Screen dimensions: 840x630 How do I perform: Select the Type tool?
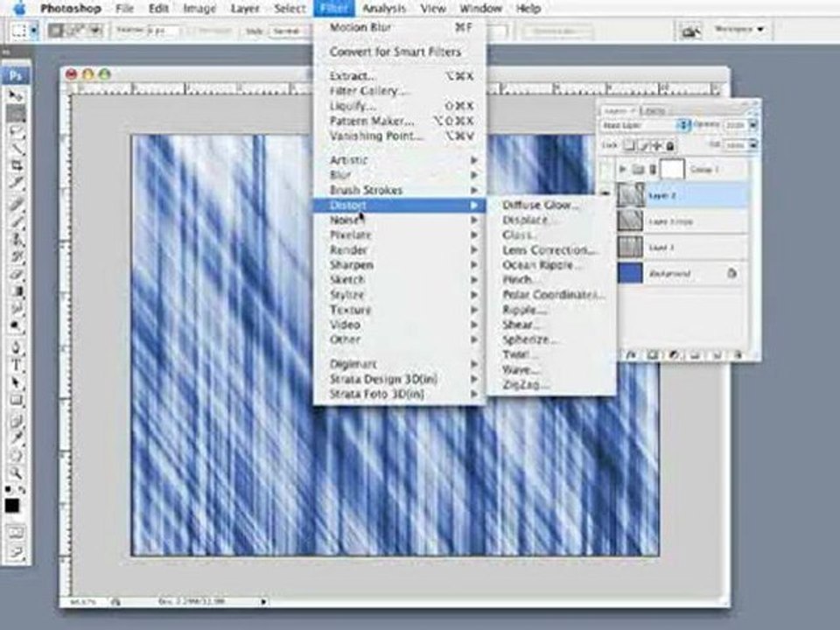coord(16,366)
